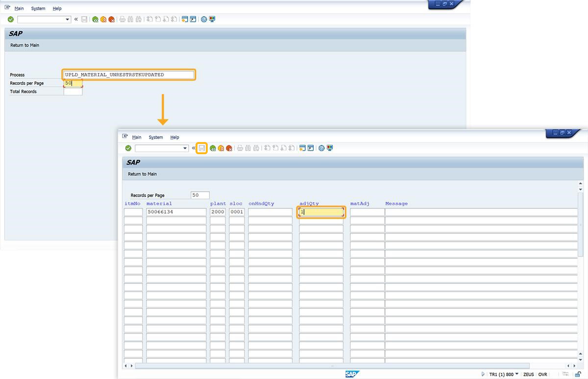Click Message field in first row
The image size is (588, 379).
pos(482,212)
